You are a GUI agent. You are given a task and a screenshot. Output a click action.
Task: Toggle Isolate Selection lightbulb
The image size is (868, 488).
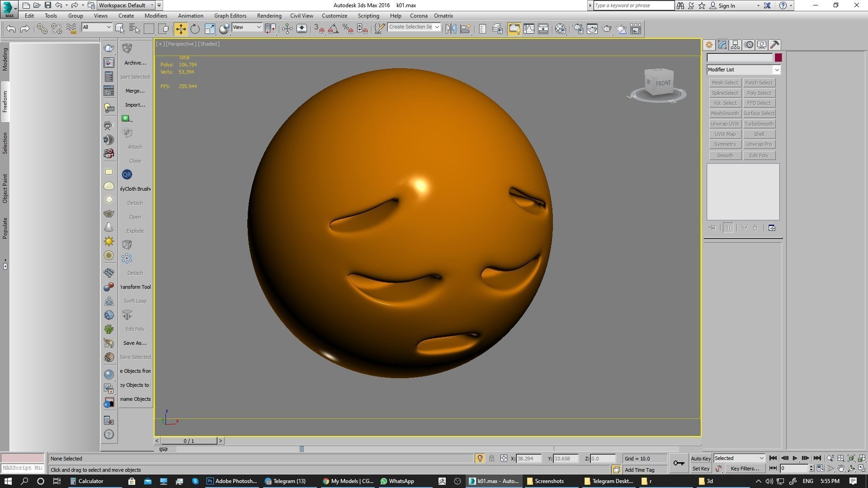(x=480, y=458)
